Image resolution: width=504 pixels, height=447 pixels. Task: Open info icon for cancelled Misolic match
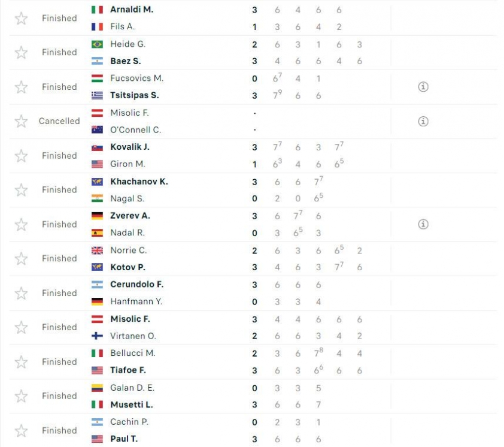pyautogui.click(x=423, y=121)
